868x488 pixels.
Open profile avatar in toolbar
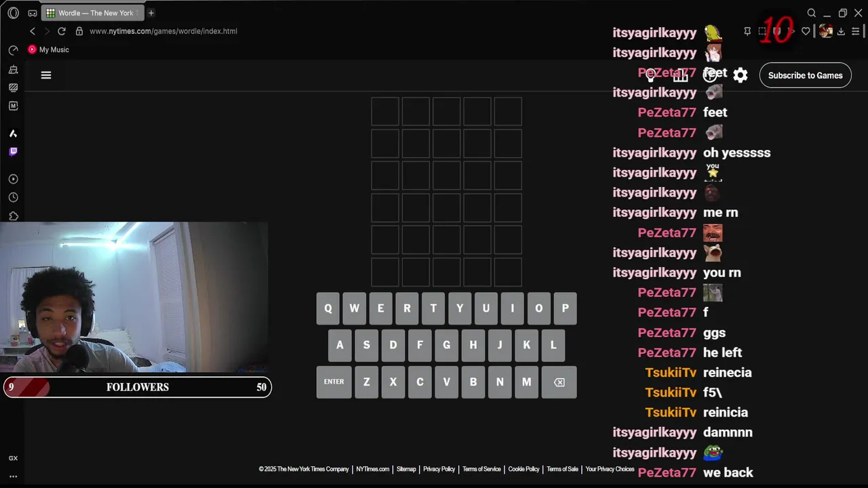click(x=825, y=31)
